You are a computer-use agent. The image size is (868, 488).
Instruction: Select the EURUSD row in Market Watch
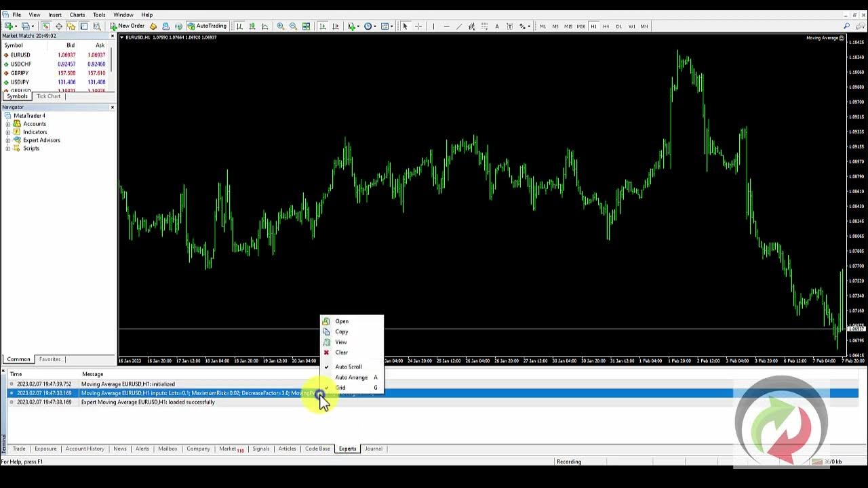click(56, 55)
